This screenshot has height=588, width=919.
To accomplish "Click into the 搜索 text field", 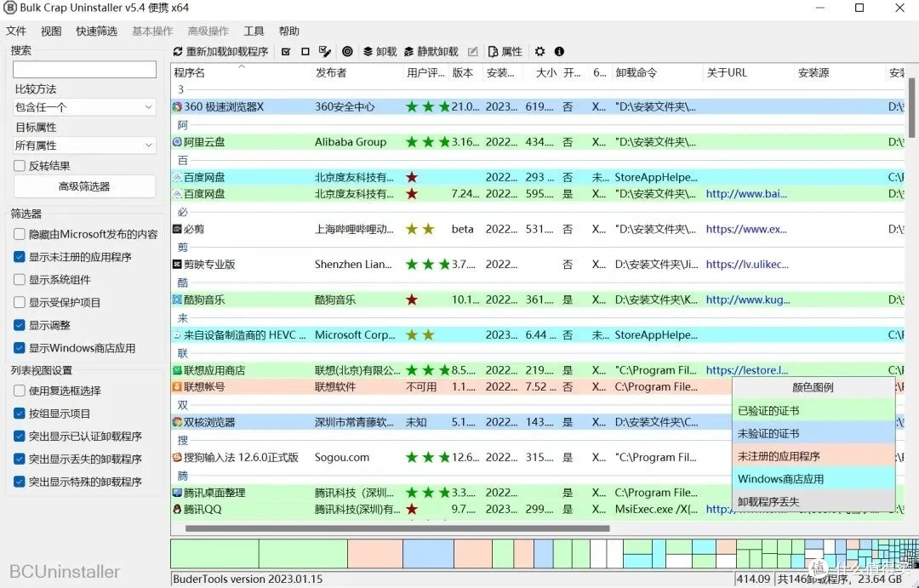I will 84,69.
